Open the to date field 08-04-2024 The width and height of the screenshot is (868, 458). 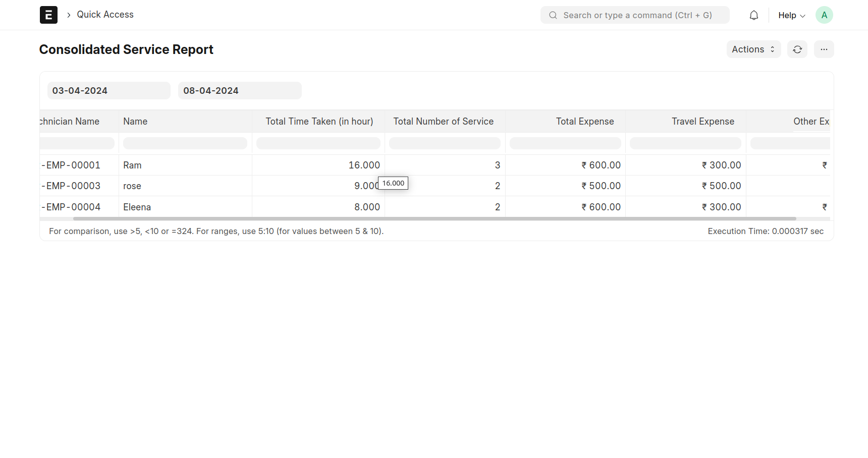click(240, 91)
